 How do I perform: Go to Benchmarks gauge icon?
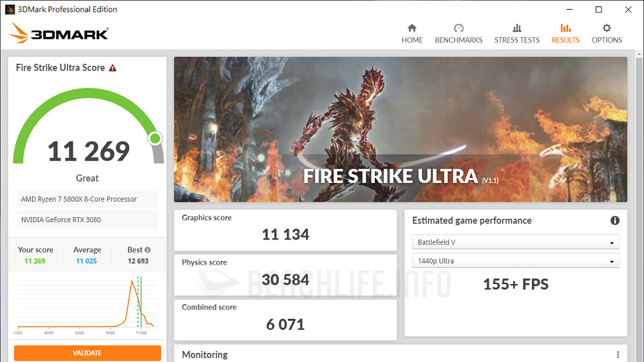pyautogui.click(x=459, y=28)
